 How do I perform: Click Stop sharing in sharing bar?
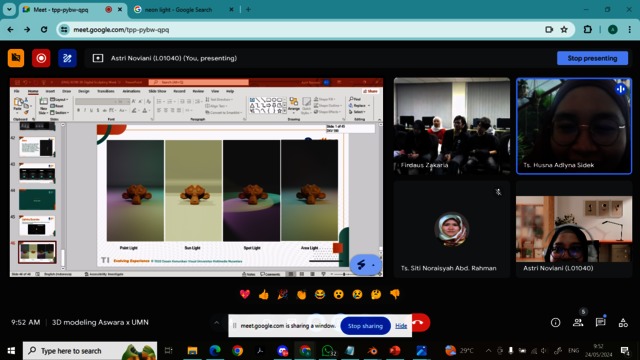365,326
